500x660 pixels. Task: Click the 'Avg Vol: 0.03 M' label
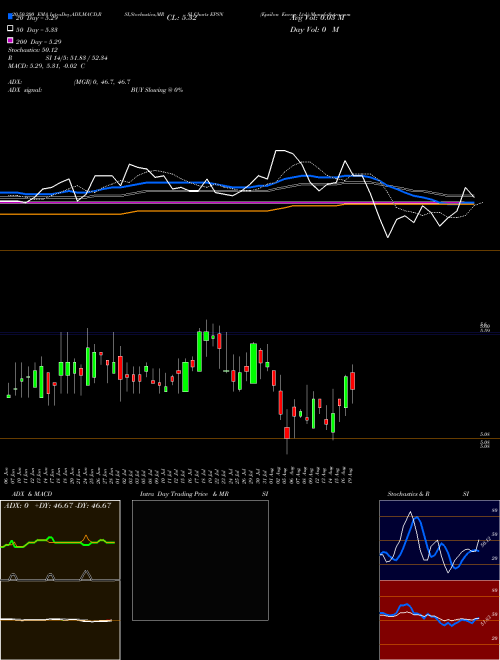coord(317,18)
